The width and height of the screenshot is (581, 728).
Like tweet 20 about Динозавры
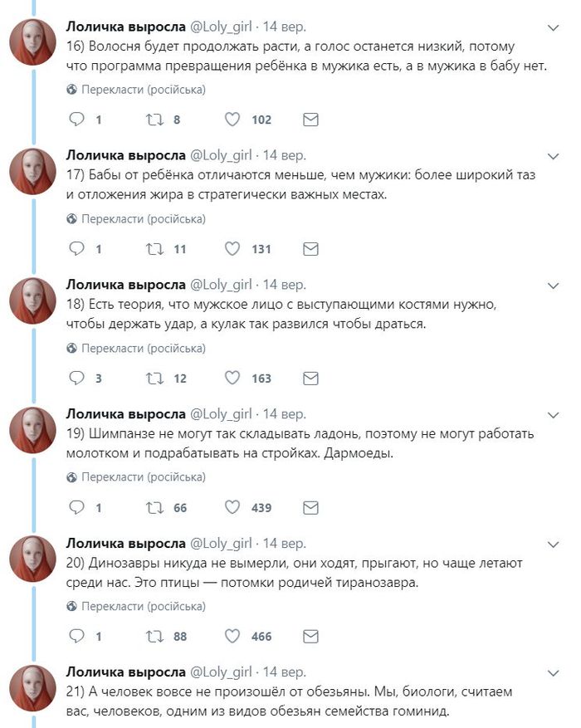pos(233,637)
